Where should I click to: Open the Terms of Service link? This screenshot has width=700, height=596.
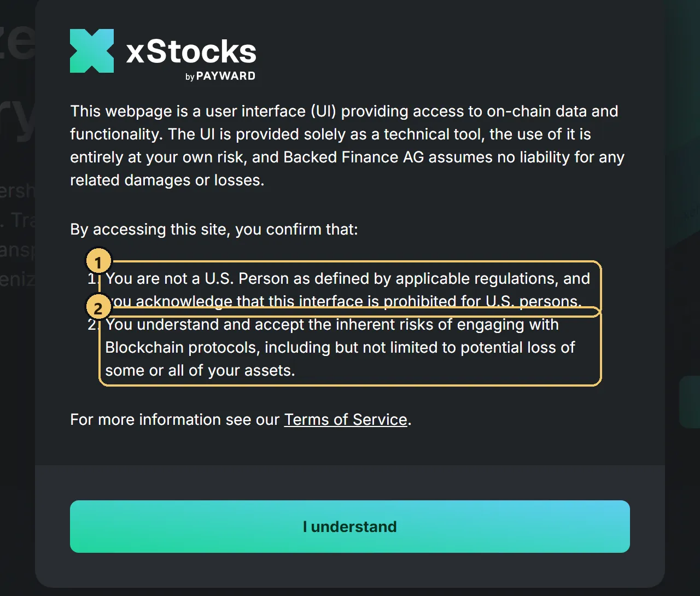click(x=346, y=419)
